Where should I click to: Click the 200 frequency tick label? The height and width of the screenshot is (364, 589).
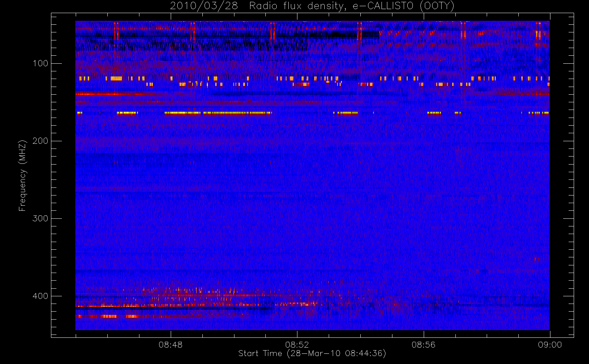pyautogui.click(x=40, y=141)
